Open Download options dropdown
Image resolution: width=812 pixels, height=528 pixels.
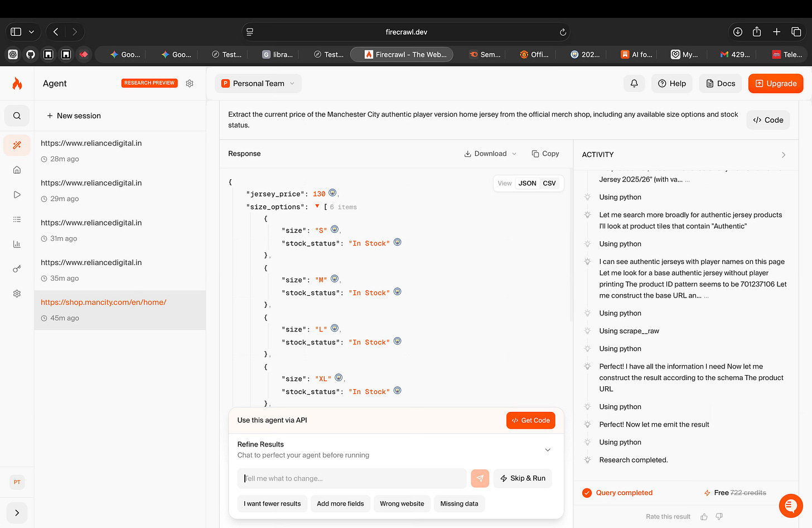click(490, 153)
